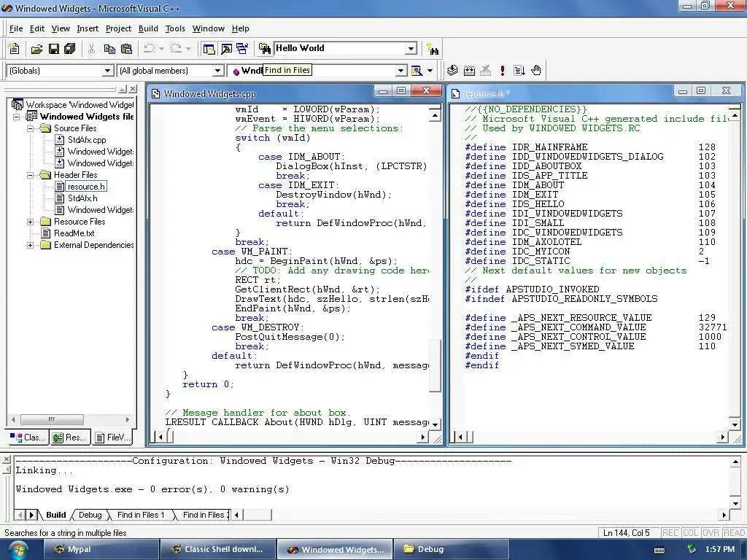Click inside the Hello World find field
This screenshot has width=747, height=560.
coord(339,48)
